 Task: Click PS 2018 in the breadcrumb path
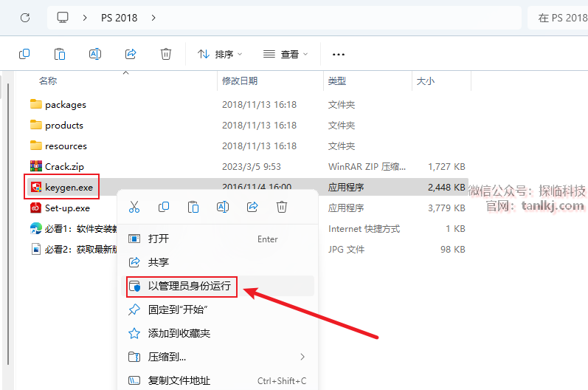[x=119, y=17]
